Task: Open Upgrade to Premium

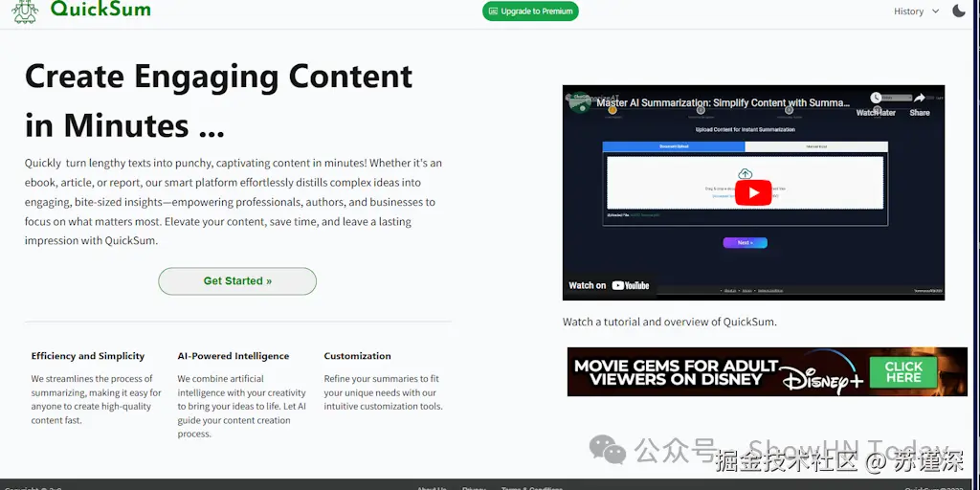Action: point(530,11)
